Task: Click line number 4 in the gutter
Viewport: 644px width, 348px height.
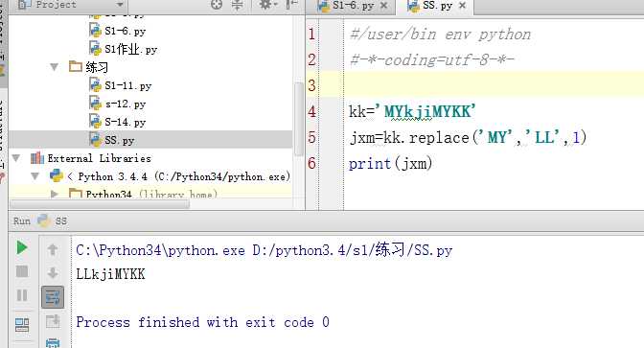Action: 312,111
